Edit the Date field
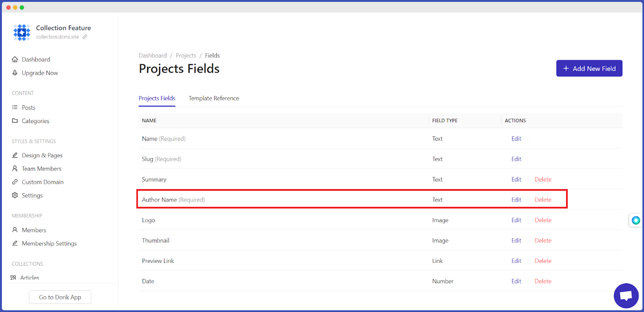 point(516,281)
